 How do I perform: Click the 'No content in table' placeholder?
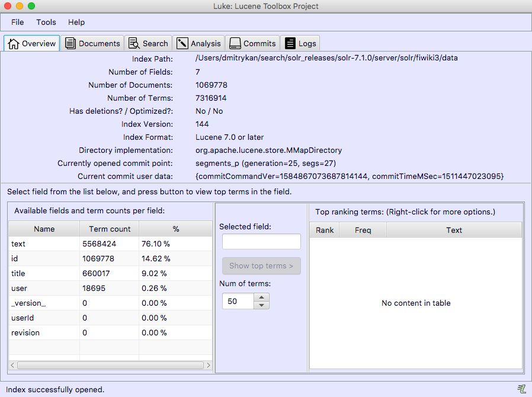click(x=416, y=303)
